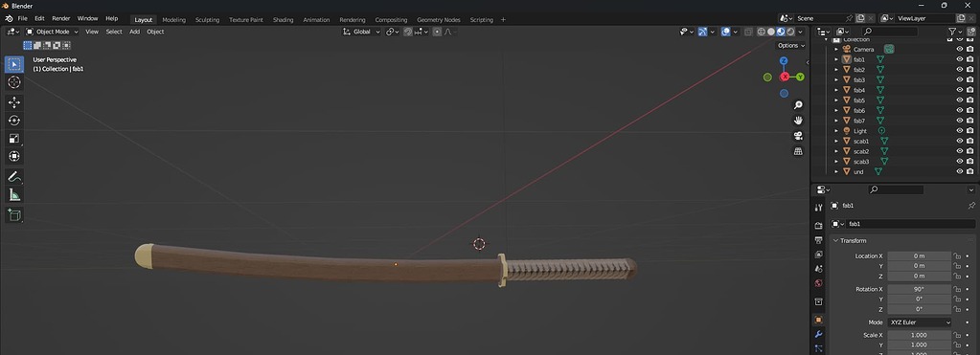
Task: Switch to the Geometry Nodes workspace tab
Action: pos(439,20)
